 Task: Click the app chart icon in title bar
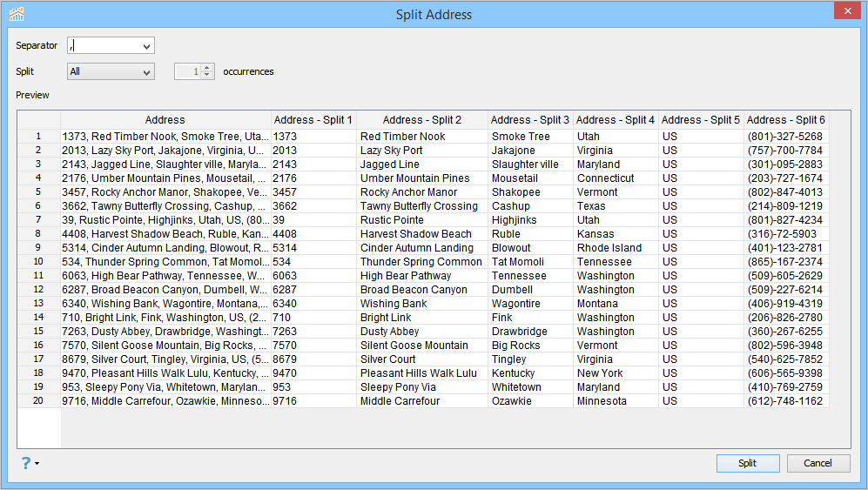[17, 15]
